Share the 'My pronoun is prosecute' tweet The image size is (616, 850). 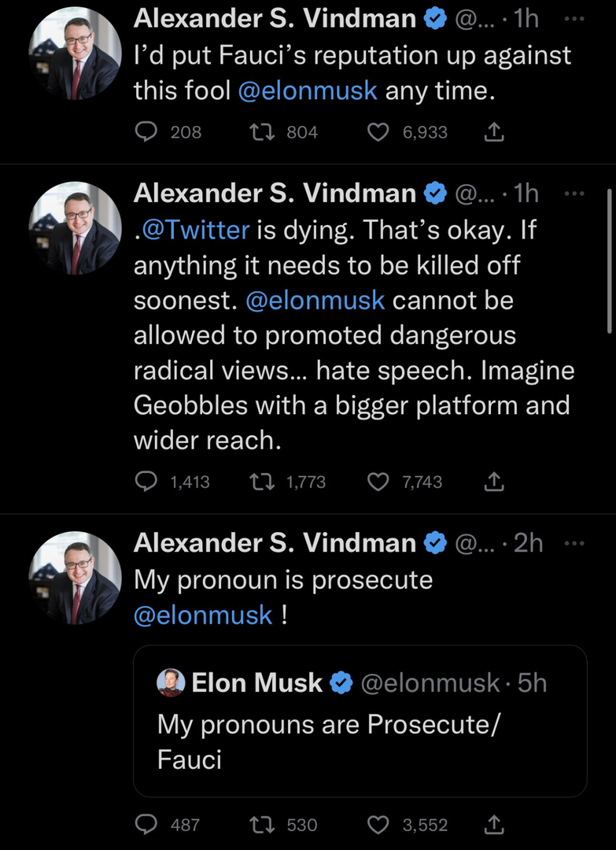[493, 825]
